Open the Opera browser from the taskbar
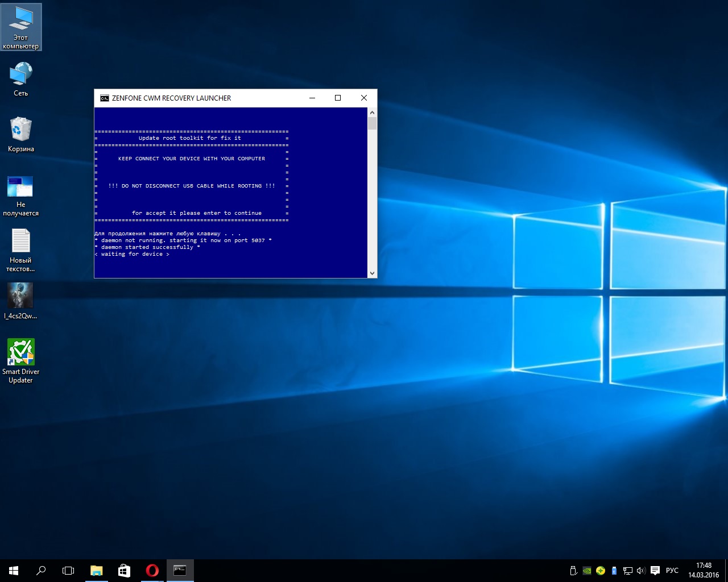 pos(152,571)
